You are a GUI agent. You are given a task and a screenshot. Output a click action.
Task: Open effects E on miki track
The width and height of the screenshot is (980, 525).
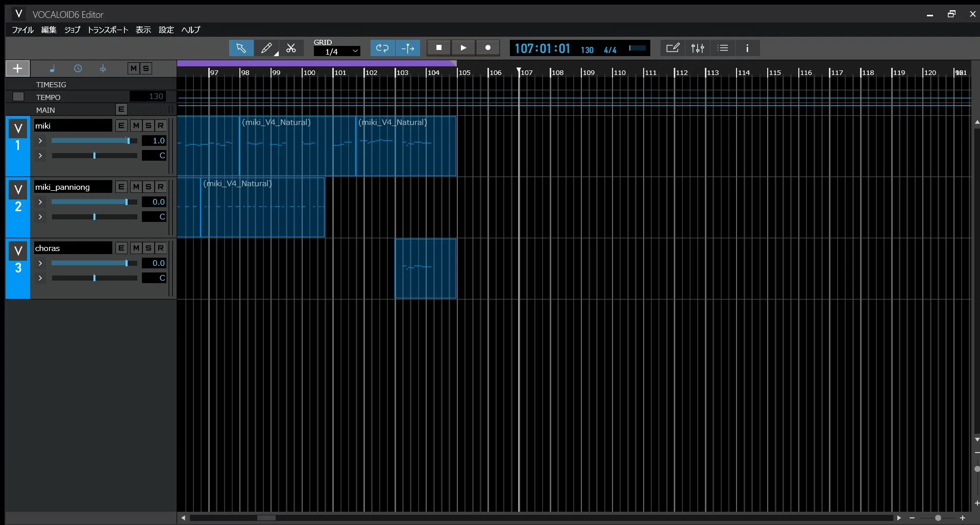pos(121,126)
